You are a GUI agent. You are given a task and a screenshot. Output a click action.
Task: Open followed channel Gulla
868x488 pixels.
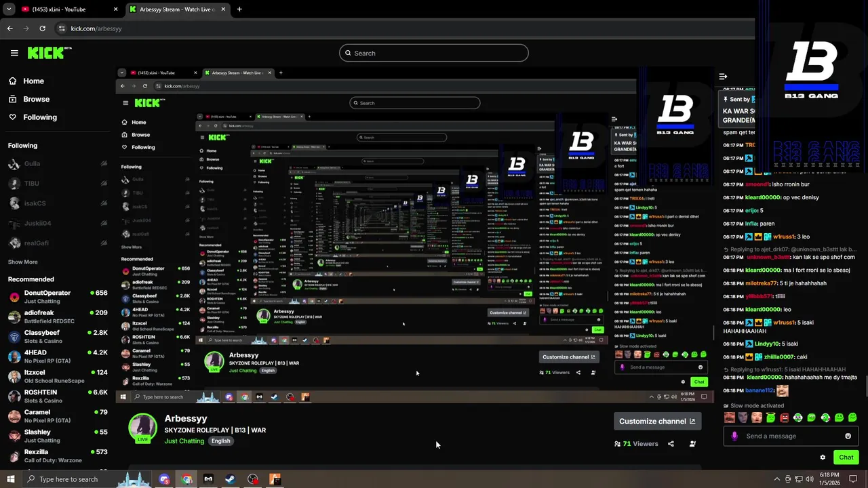[58, 164]
